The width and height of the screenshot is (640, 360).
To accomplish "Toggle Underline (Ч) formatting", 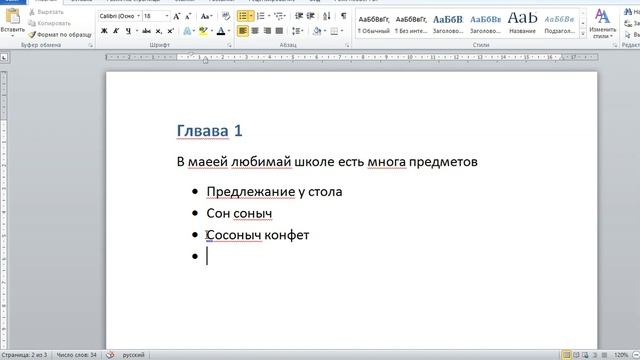I will [128, 31].
